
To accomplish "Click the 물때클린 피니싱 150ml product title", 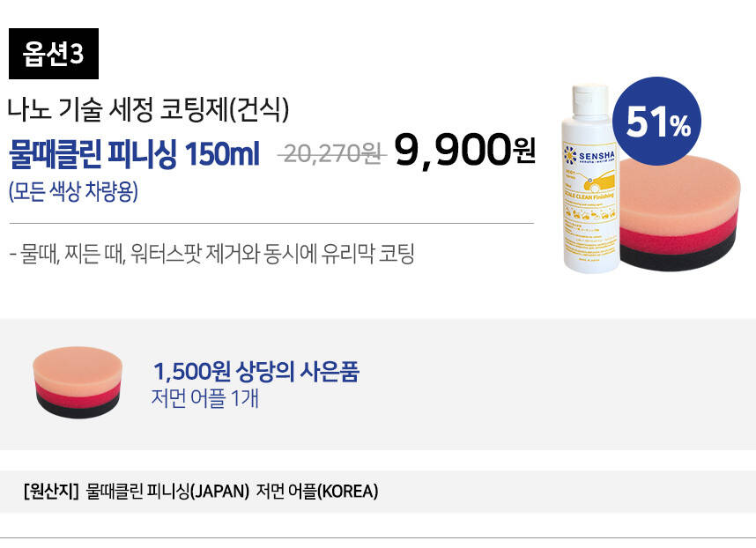I will [134, 155].
